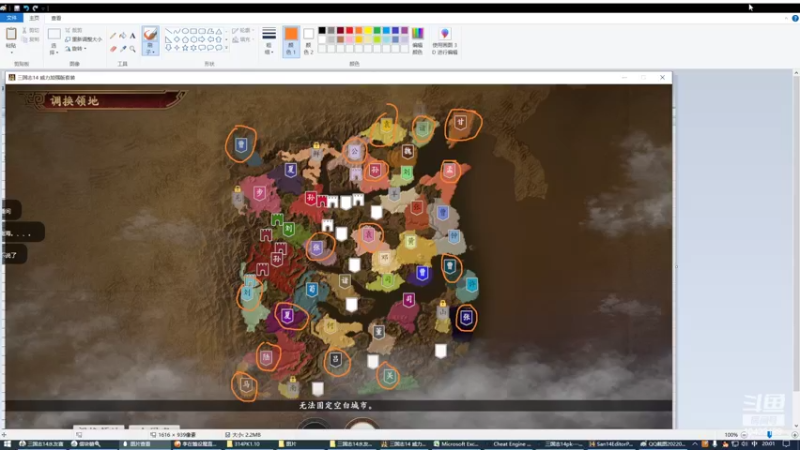The width and height of the screenshot is (800, 450).
Task: Open the quick access toolbar customize dropdown
Action: point(44,8)
